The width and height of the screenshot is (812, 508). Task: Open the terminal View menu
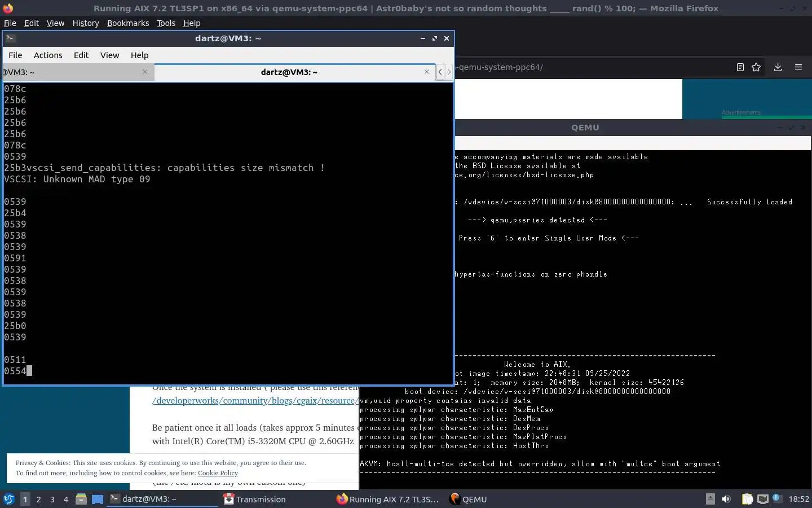109,55
